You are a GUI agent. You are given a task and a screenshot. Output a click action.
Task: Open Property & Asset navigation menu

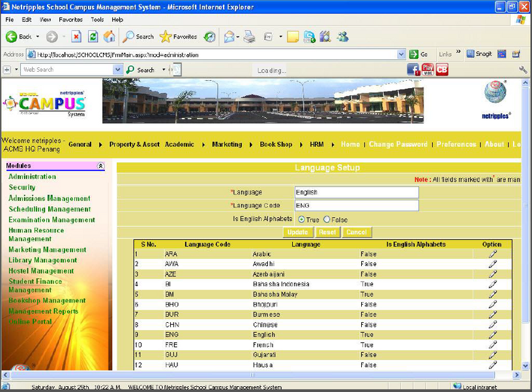pos(134,144)
